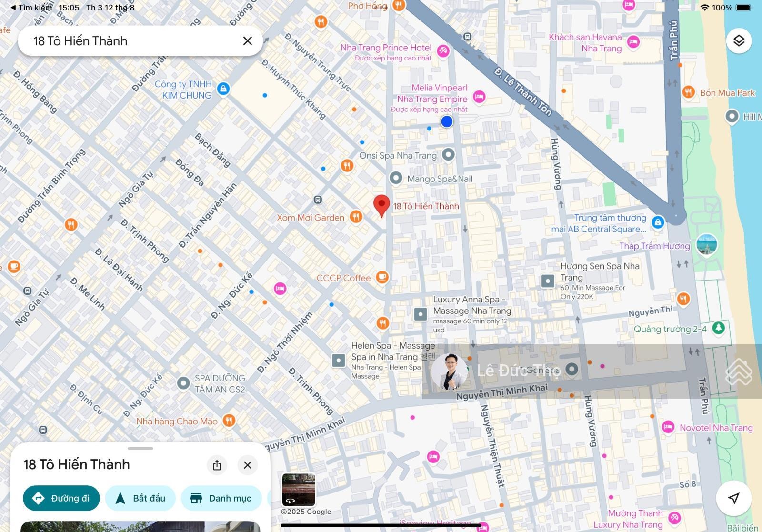Return to Tìm kiếm in status bar
Image resolution: width=762 pixels, height=532 pixels.
(x=31, y=8)
